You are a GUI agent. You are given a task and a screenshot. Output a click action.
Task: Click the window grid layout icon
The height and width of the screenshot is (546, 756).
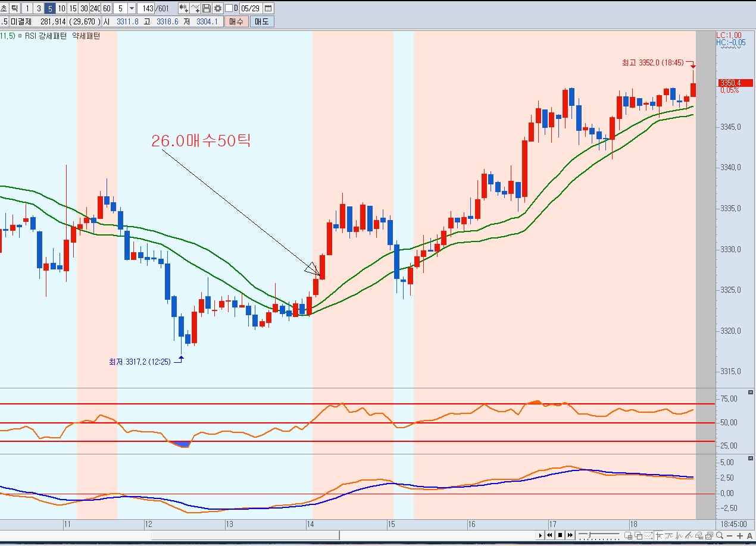628,535
